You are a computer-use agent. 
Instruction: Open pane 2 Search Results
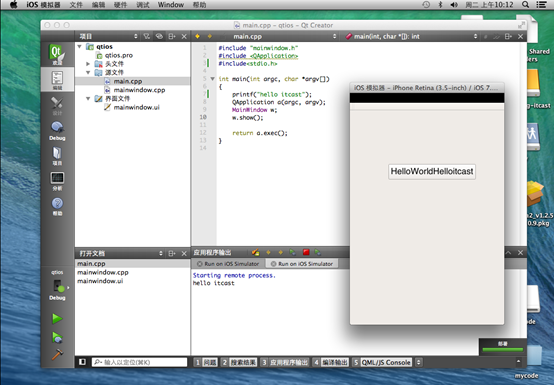239,362
